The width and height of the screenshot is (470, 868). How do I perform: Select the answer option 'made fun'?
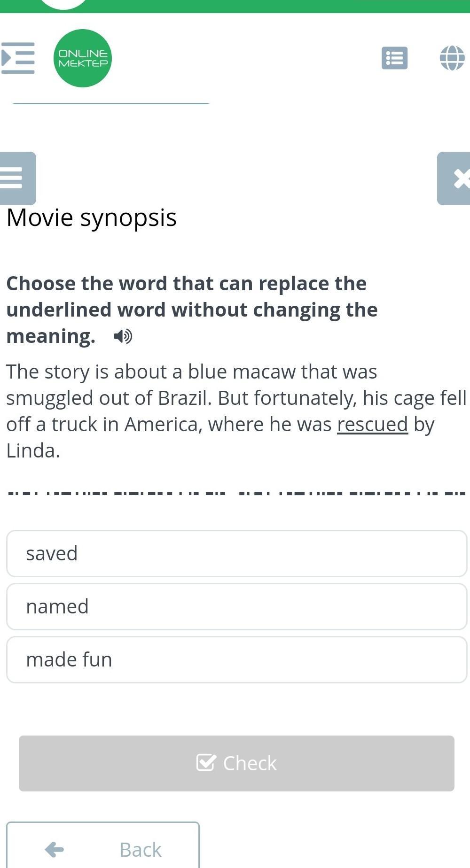[x=236, y=659]
